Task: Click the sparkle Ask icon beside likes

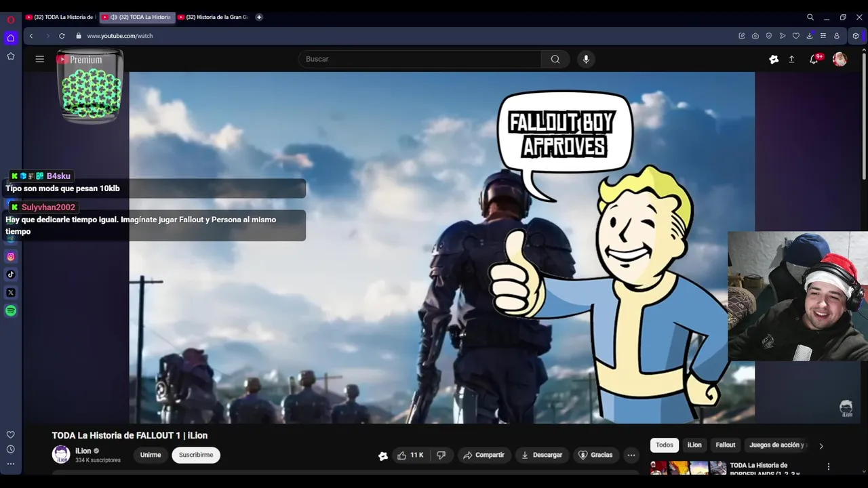Action: [383, 455]
